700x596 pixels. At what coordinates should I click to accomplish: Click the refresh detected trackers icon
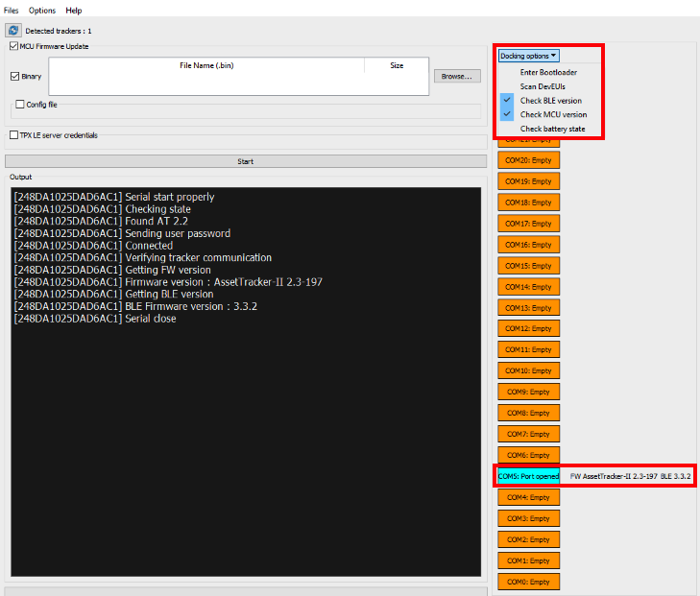pyautogui.click(x=13, y=31)
